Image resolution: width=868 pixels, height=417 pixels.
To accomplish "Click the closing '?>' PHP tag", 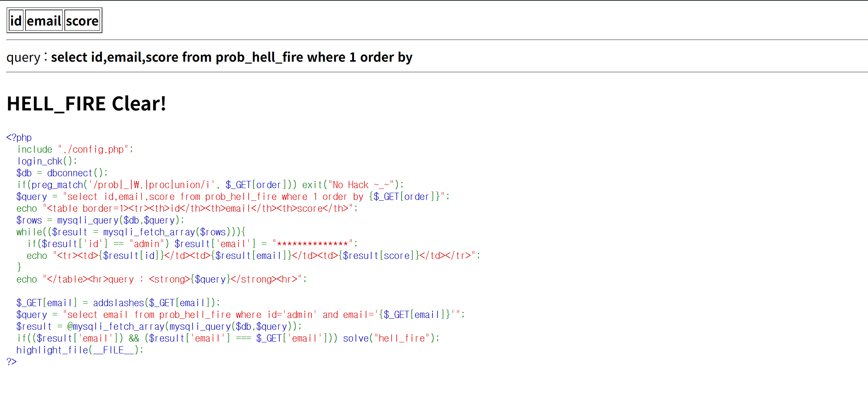I will tap(11, 362).
